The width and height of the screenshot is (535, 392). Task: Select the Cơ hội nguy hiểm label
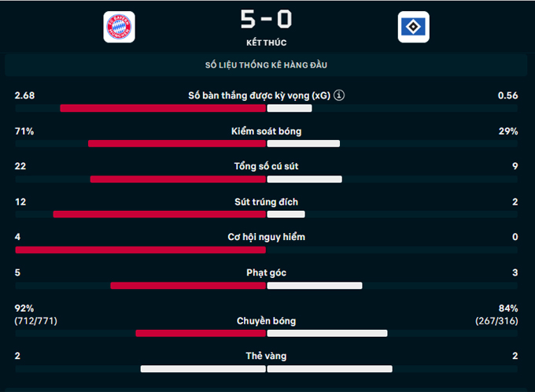tap(266, 237)
